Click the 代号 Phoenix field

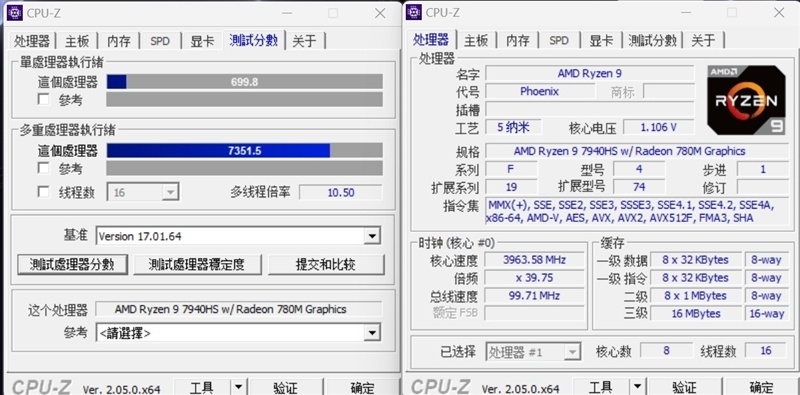pyautogui.click(x=540, y=91)
